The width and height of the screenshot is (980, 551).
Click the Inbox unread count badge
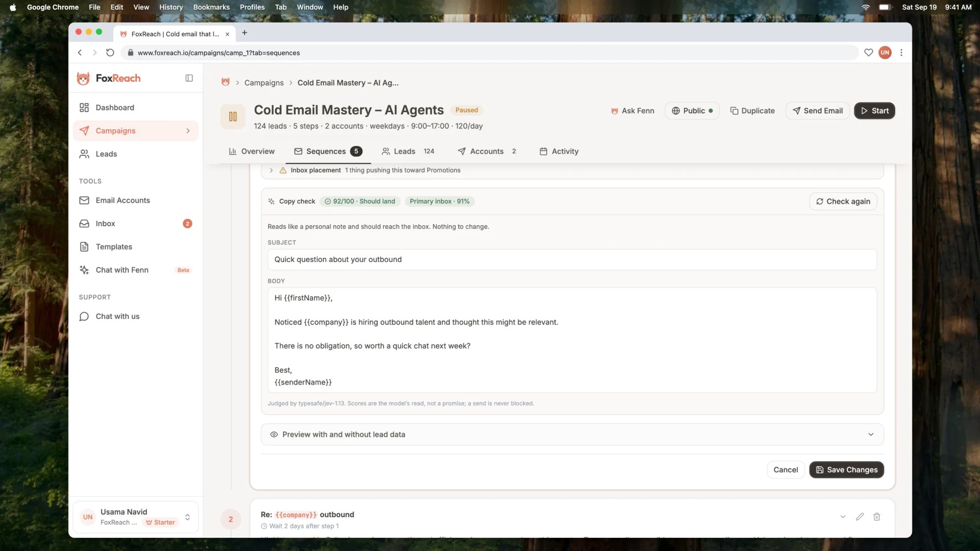187,224
